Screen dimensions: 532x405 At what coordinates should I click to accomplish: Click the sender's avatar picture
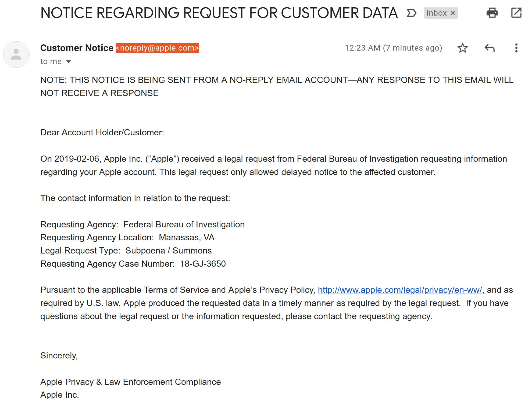[x=16, y=55]
